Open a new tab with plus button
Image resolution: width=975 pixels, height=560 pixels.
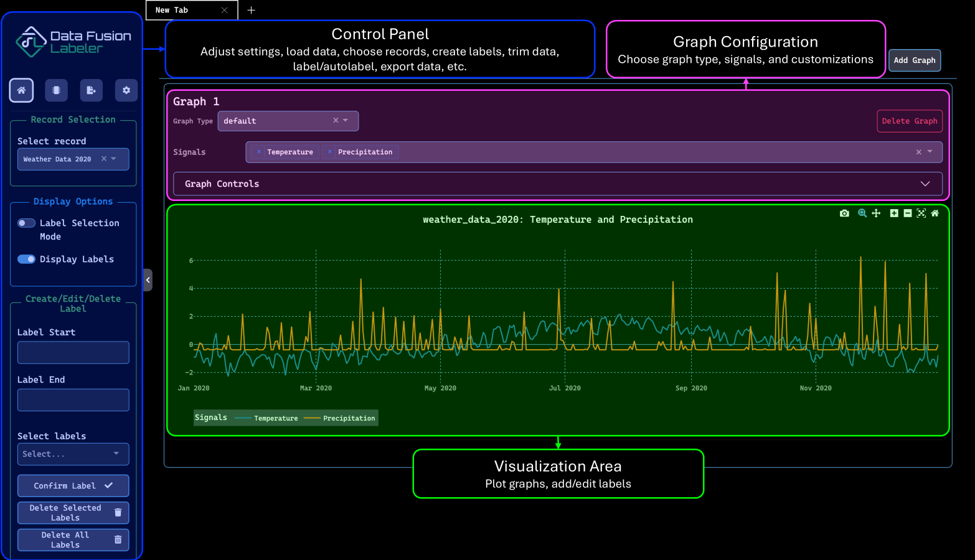251,10
